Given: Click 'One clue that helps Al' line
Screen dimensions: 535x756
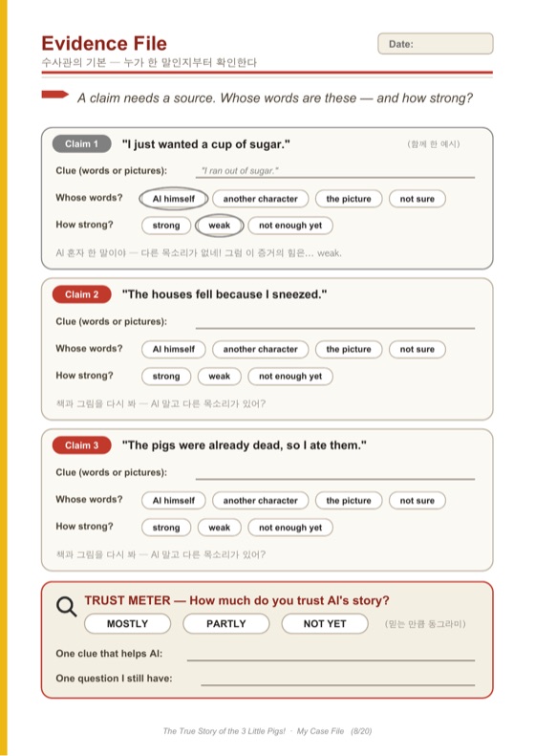Looking at the screenshot, I should [x=331, y=655].
